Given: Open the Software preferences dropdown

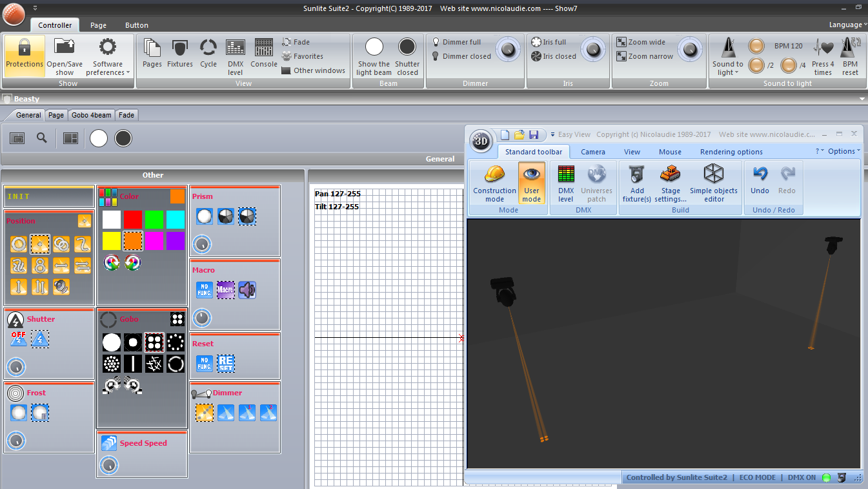Looking at the screenshot, I should point(108,56).
